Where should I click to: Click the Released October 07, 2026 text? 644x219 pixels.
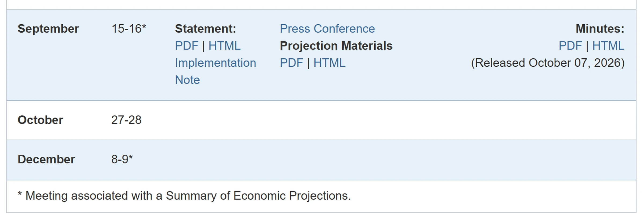point(548,63)
